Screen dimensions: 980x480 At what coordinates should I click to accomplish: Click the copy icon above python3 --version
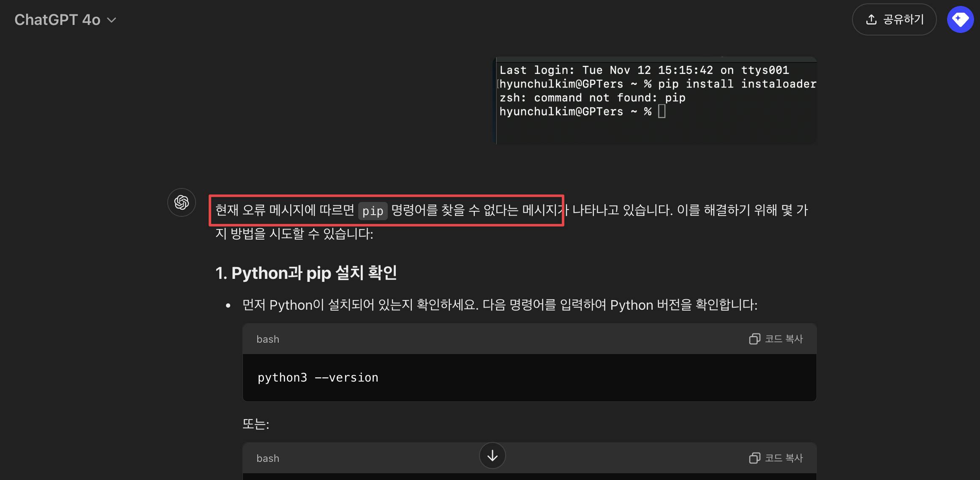[x=754, y=339]
